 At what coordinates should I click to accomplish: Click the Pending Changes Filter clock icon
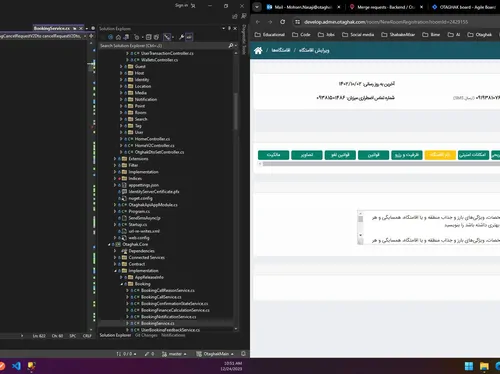[136, 37]
